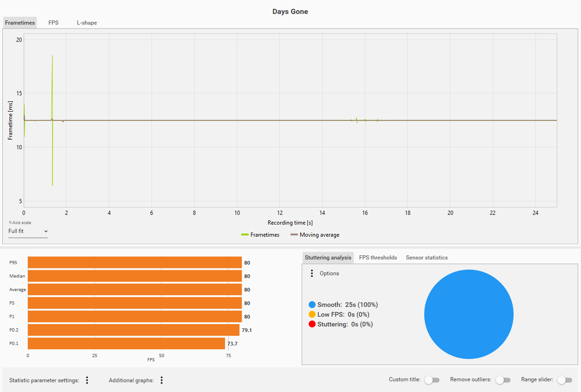
Task: Click the 79.1 bar value
Action: click(247, 330)
